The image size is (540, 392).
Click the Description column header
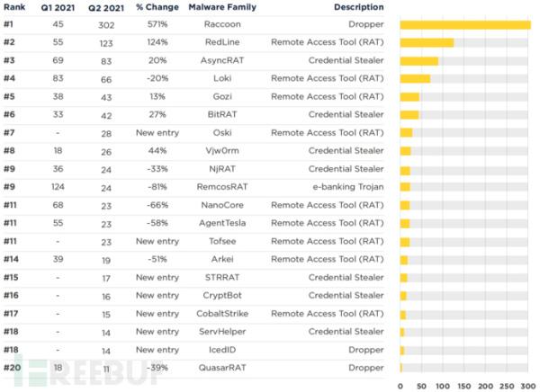tap(358, 8)
